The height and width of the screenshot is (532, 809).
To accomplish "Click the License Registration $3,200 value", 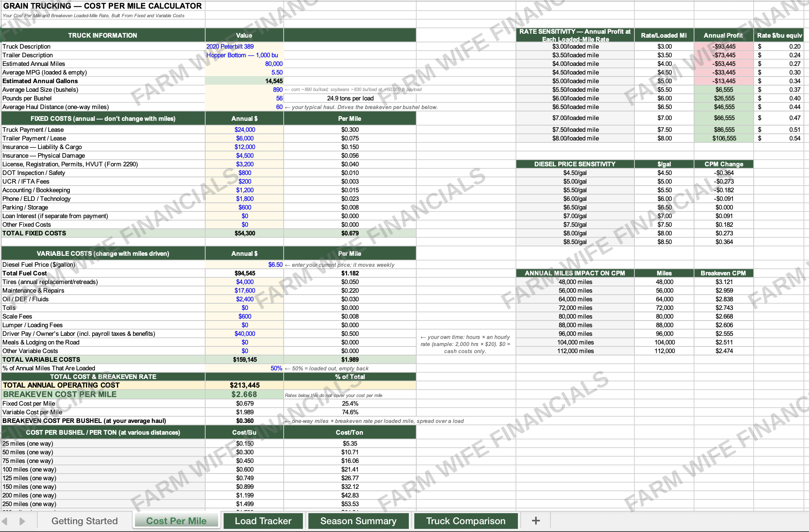I will [x=244, y=164].
